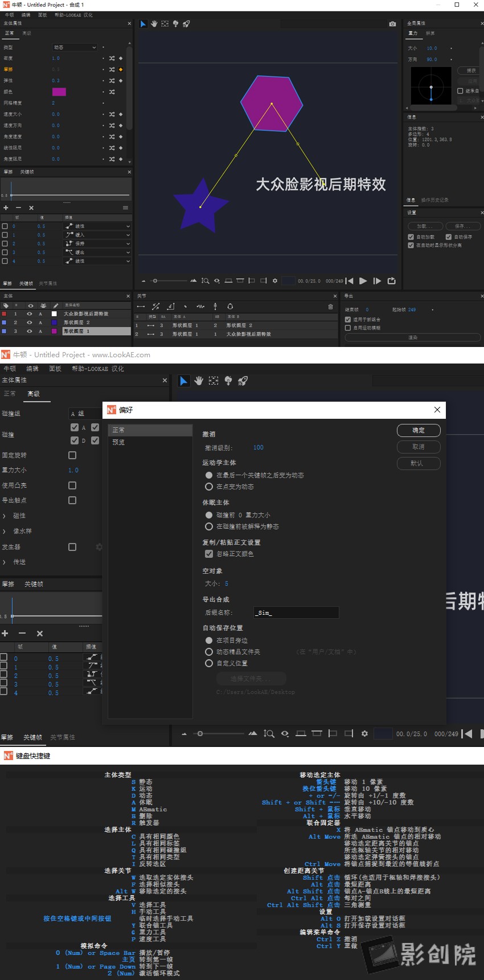Open the 高级 tab in 合成 1 window
The height and width of the screenshot is (980, 484).
tap(27, 34)
